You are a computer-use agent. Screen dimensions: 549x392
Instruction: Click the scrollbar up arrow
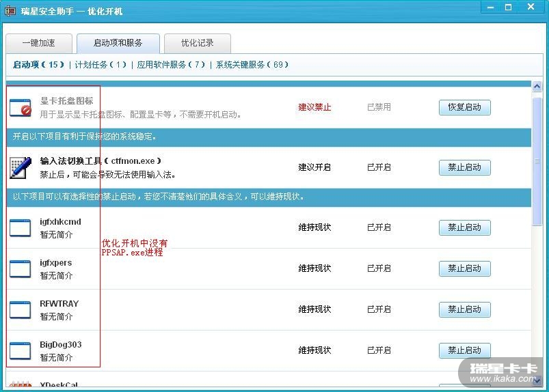point(537,86)
